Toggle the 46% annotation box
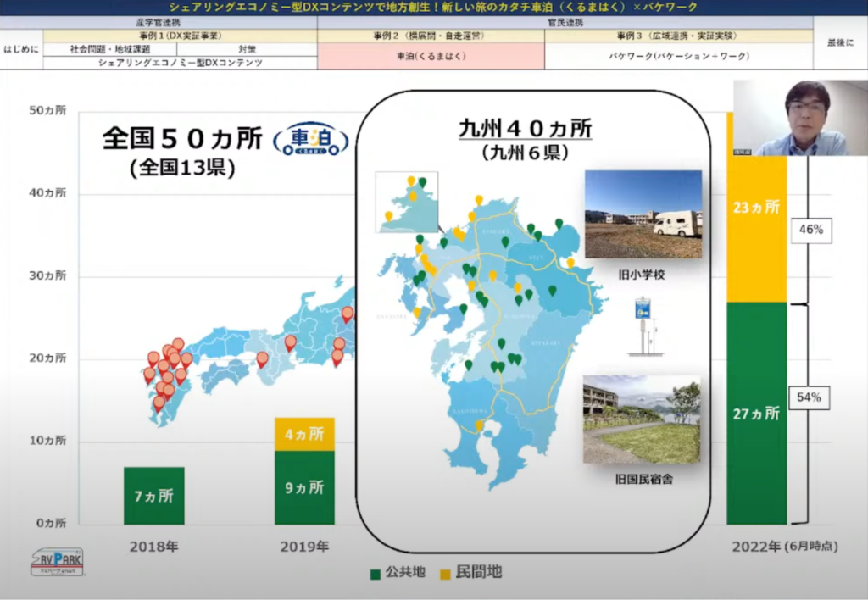Screen dimensions: 868x600 coord(810,230)
